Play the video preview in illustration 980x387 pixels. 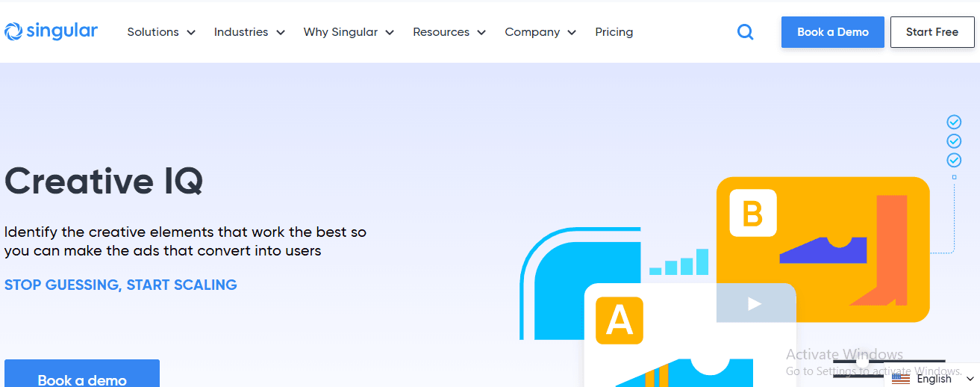pos(755,303)
